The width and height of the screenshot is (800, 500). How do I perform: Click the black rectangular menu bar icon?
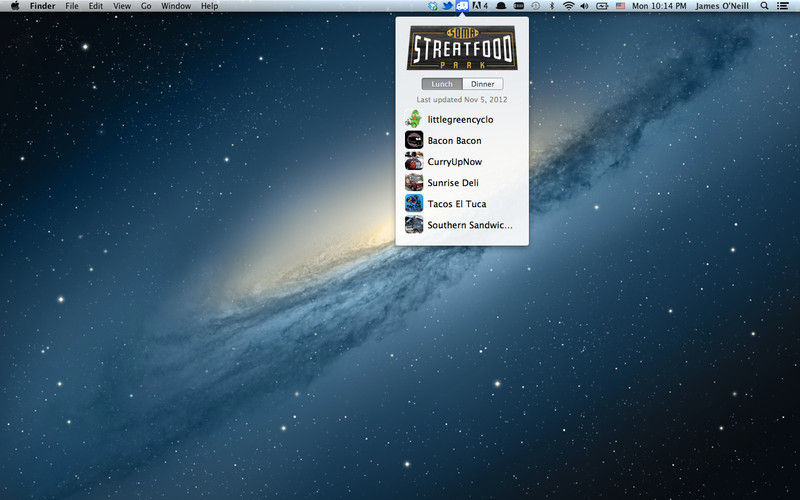[x=518, y=6]
